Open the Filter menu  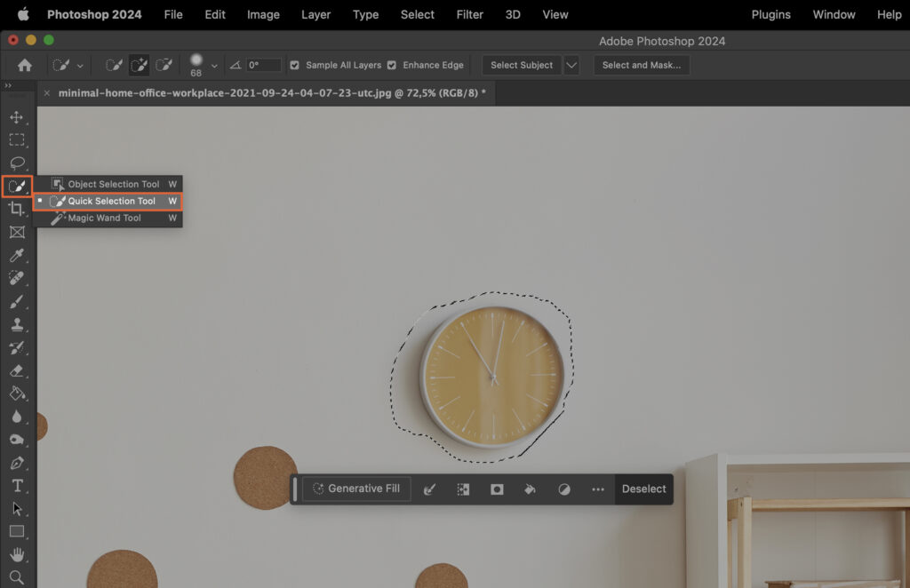[x=469, y=14]
